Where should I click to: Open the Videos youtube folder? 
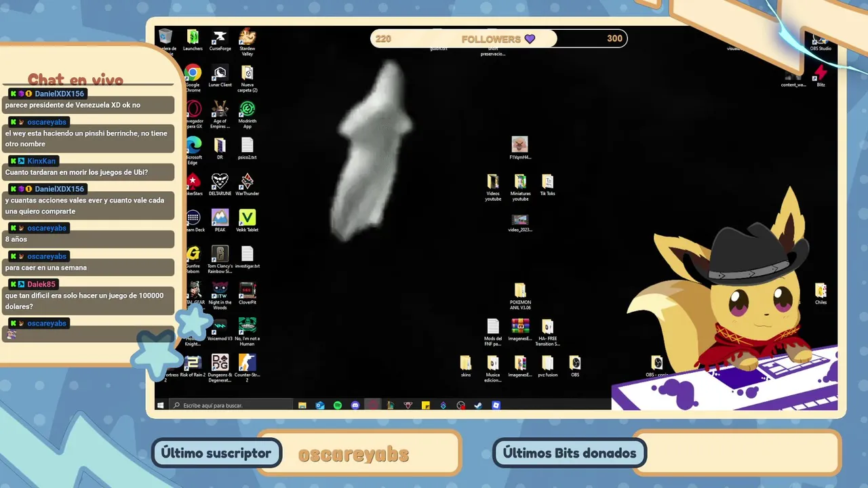(x=493, y=187)
